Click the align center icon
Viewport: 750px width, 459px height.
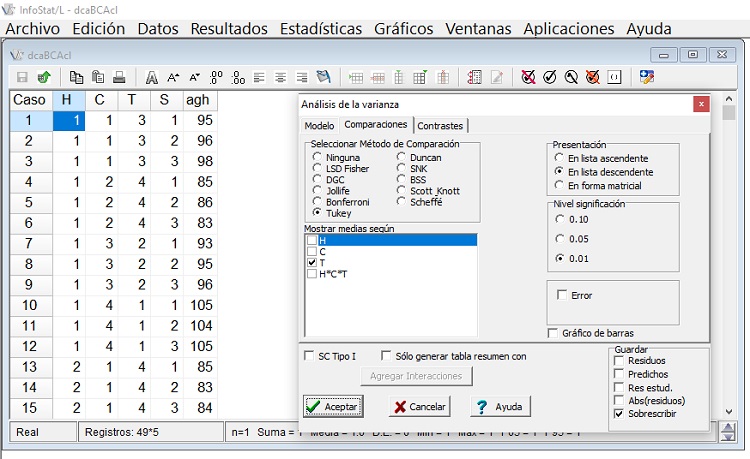coord(280,77)
